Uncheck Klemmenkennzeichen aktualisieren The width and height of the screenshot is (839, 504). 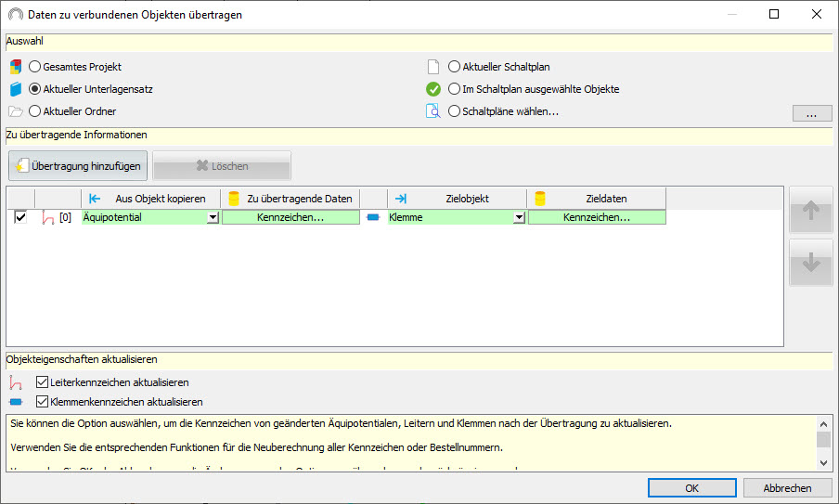pyautogui.click(x=42, y=402)
